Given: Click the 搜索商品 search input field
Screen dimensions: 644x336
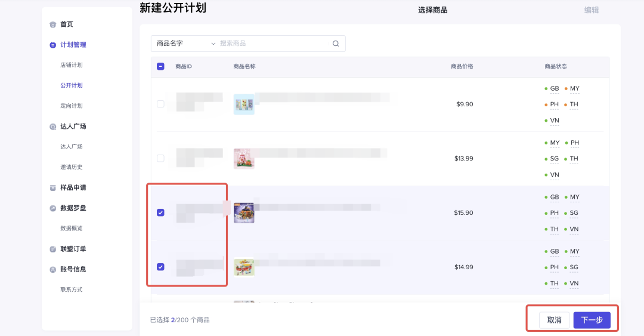Looking at the screenshot, I should tap(274, 44).
